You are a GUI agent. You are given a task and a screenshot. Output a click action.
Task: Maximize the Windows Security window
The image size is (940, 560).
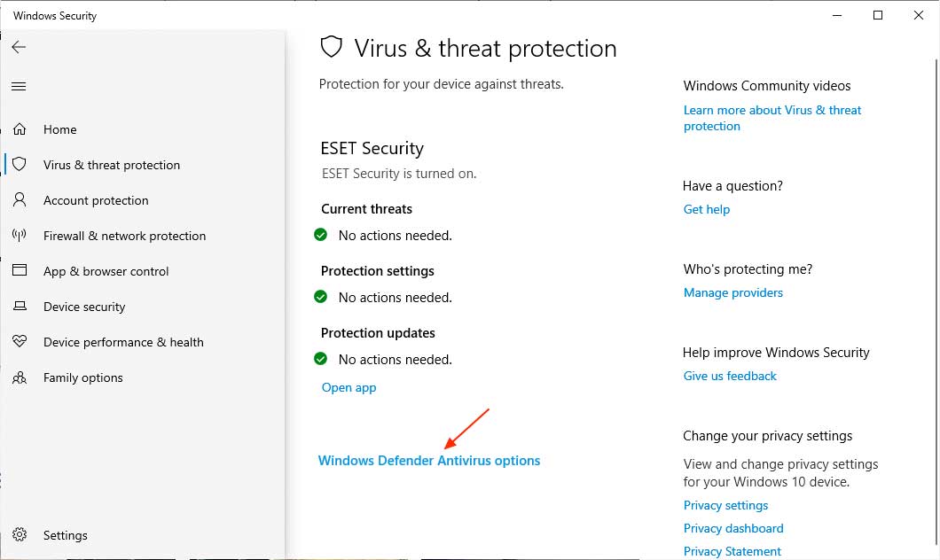click(x=878, y=15)
